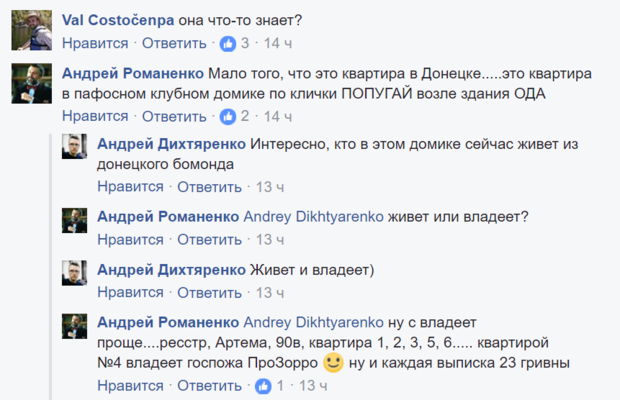Click the '14 ч' timestamp on Val's comment
Viewport: 620px width, 400px height.
pos(277,44)
